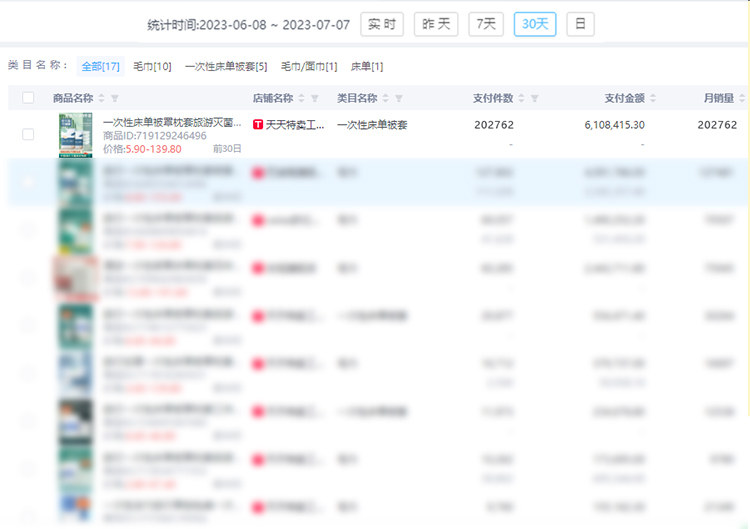Screen dimensions: 750x529
Task: Select the 全部[17] category filter
Action: (x=100, y=66)
